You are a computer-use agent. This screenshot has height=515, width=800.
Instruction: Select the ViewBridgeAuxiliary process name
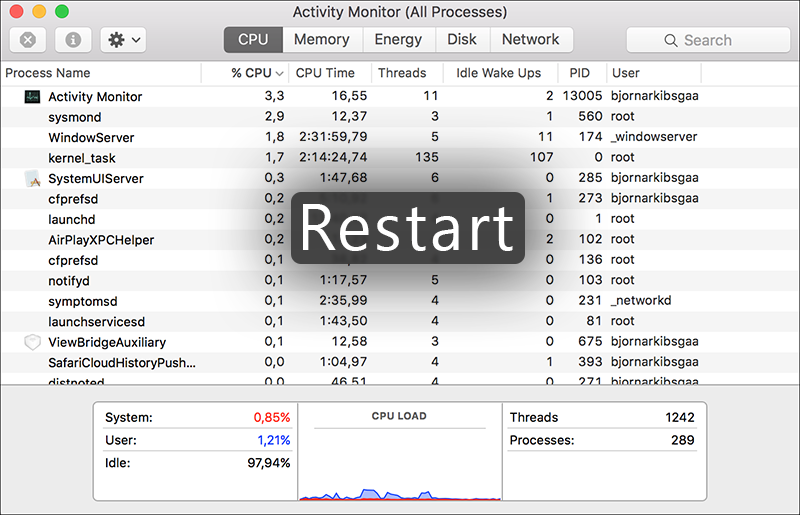(x=107, y=342)
